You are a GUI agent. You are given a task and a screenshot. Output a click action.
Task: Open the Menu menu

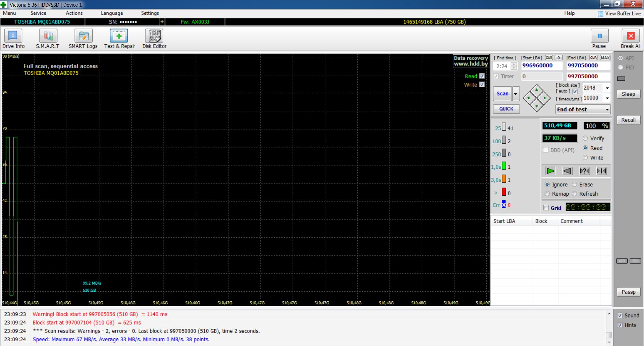point(9,13)
